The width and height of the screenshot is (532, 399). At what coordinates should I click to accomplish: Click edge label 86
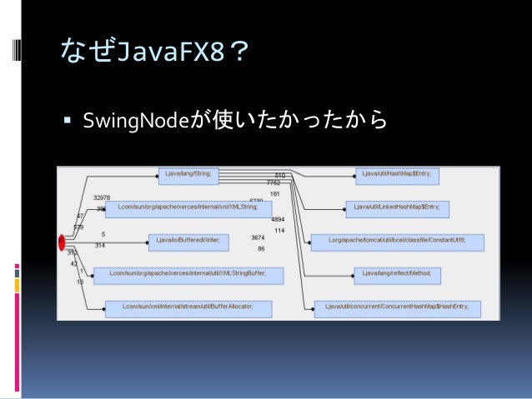pos(261,249)
